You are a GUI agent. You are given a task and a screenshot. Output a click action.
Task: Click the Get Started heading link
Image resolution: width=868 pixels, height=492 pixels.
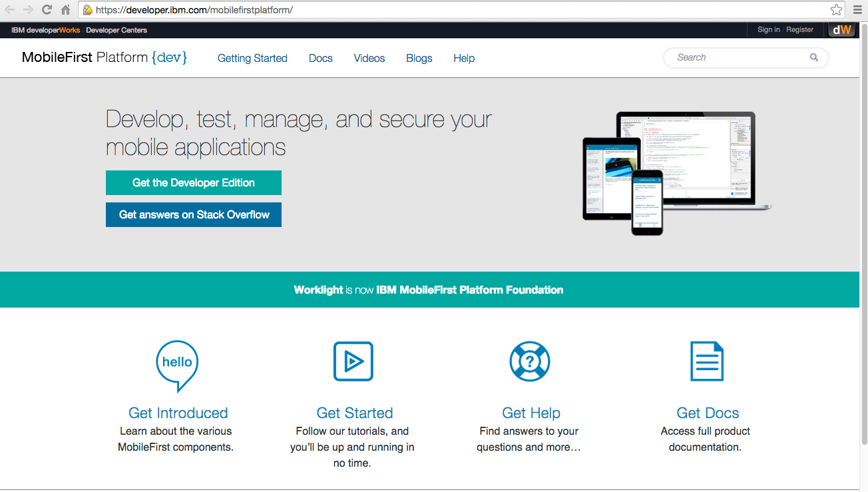click(x=355, y=413)
